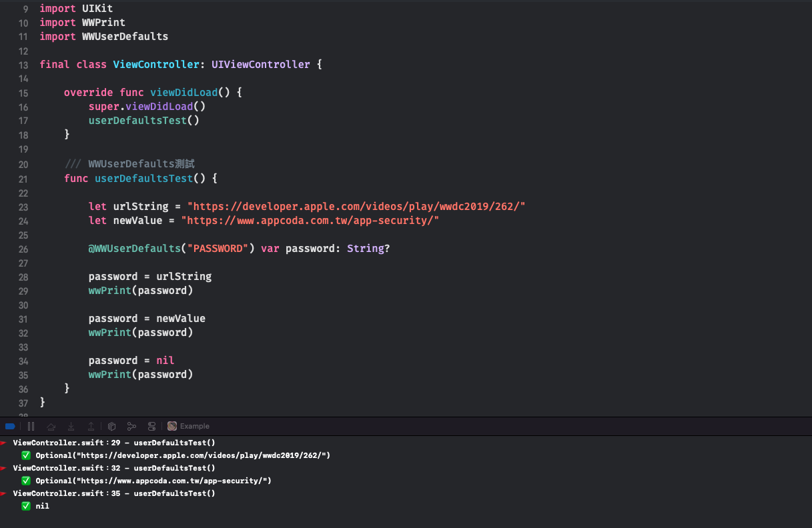Click the Optional appcoda.com.tw console output
The image size is (812, 528).
(153, 481)
